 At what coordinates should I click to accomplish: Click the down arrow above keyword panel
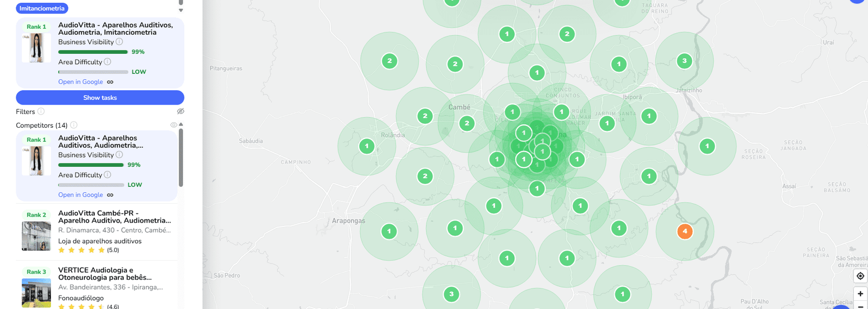(x=181, y=10)
